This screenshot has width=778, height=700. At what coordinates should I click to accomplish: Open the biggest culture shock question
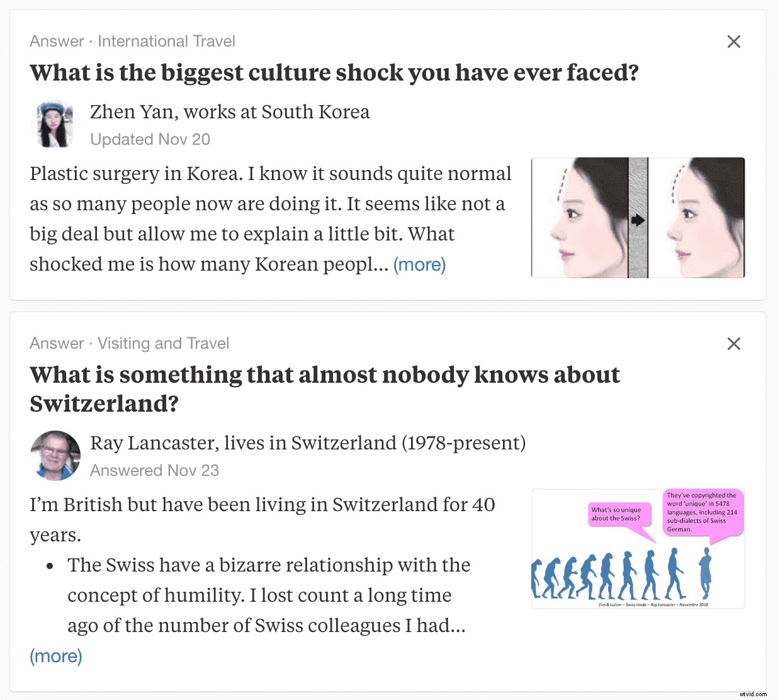pos(334,73)
